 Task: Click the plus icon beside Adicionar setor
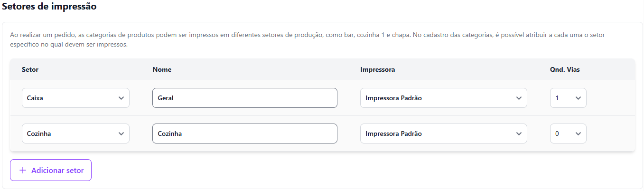click(x=22, y=171)
